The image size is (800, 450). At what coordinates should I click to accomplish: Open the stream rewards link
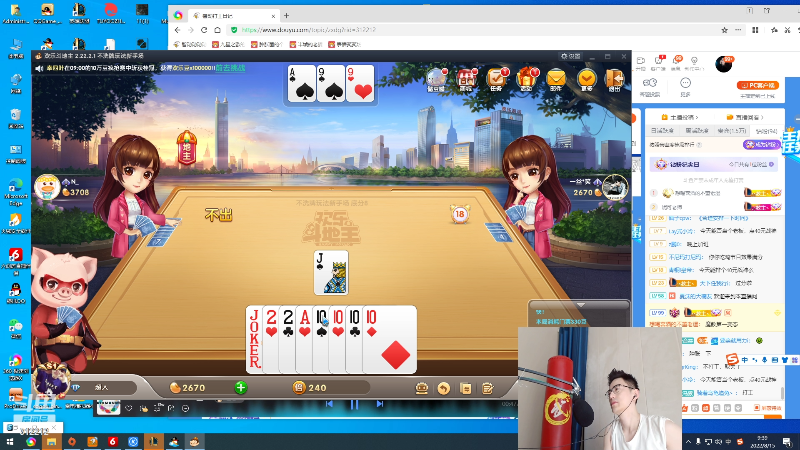pyautogui.click(x=744, y=117)
